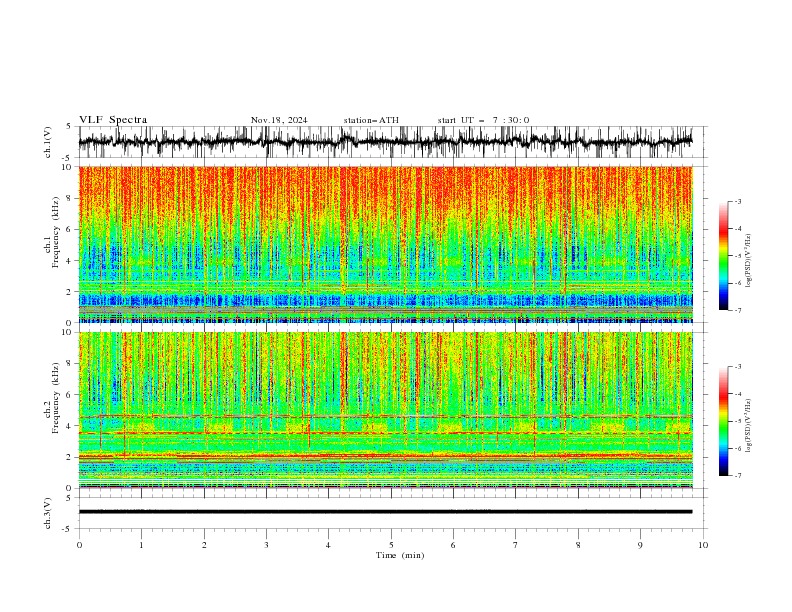Click the ch.2 spectrogram's '2' kHz tick label
Image resolution: width=792 pixels, height=612 pixels.
[70, 457]
